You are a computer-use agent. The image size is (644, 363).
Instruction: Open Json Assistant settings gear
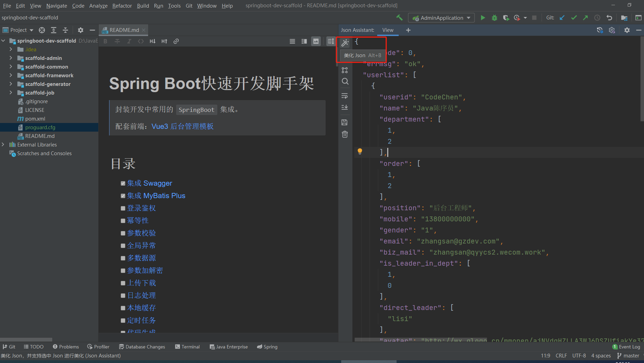pos(627,30)
